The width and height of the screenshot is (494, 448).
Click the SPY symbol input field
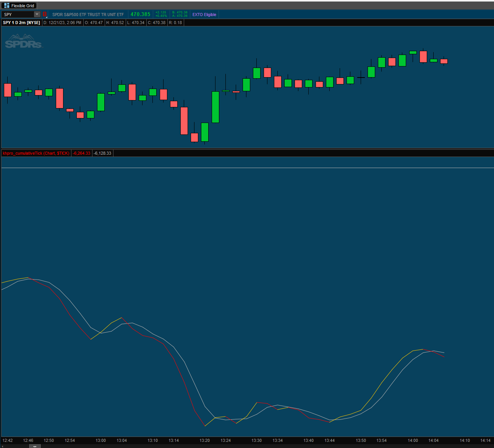click(18, 15)
